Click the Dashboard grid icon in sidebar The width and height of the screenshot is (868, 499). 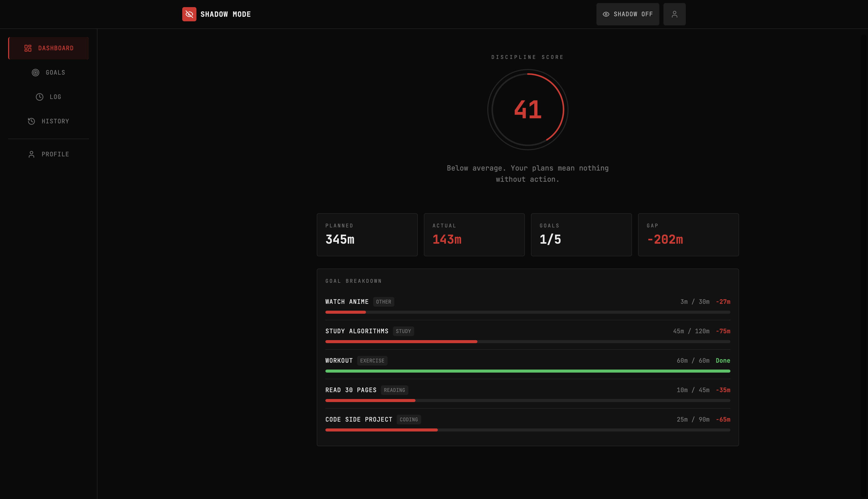(28, 48)
